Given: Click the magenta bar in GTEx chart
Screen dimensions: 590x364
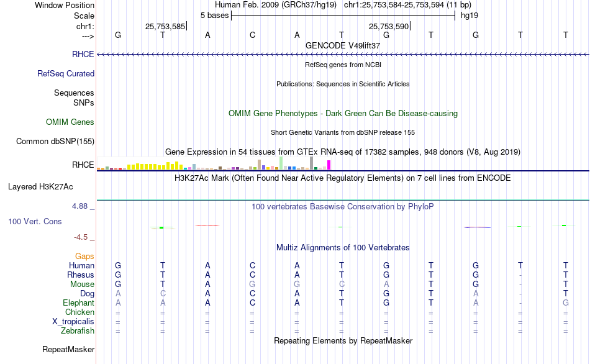Looking at the screenshot, I should [329, 165].
